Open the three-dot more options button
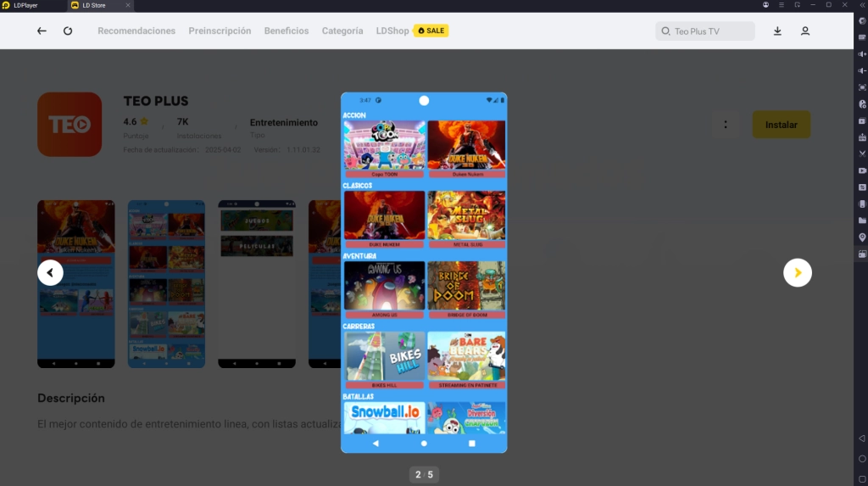The image size is (868, 486). (726, 125)
